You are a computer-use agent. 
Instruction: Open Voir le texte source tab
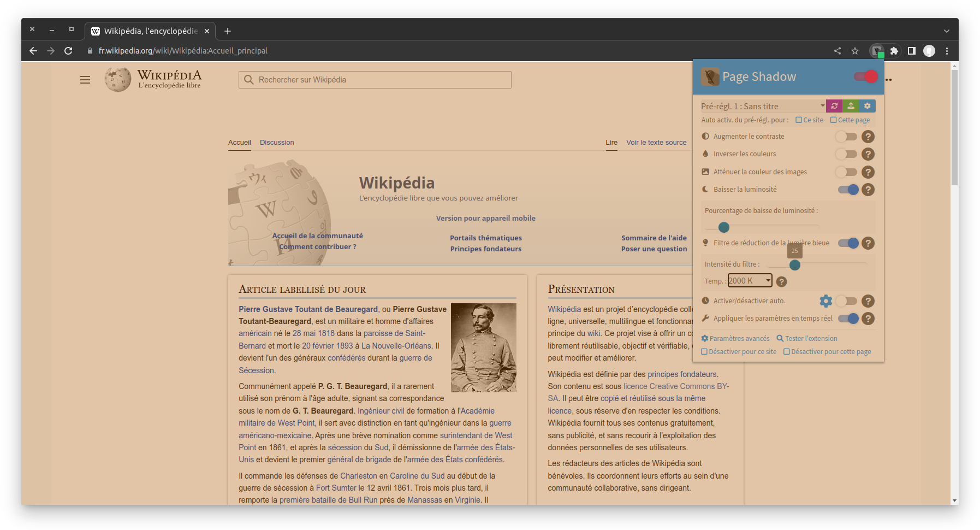(x=656, y=143)
